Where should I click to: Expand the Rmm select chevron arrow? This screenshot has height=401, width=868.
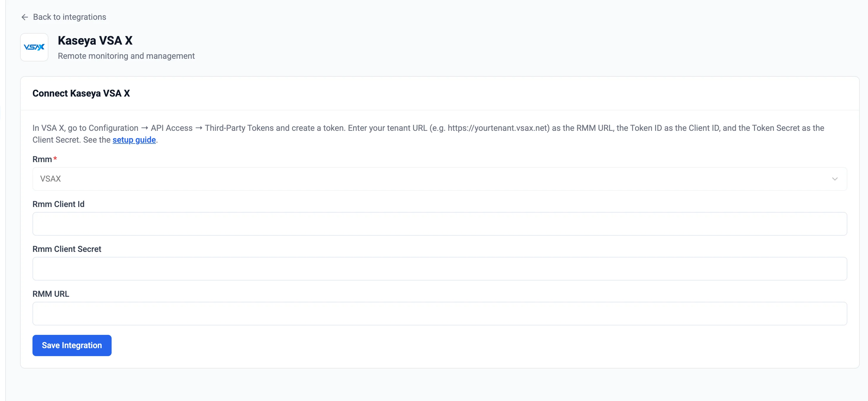pyautogui.click(x=835, y=179)
